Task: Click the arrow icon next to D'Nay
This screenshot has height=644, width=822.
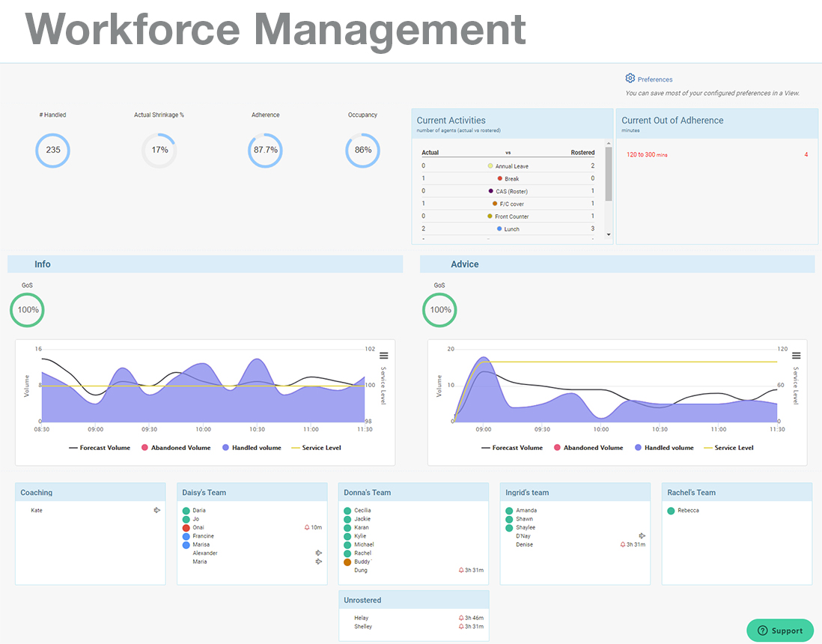Action: click(x=642, y=536)
